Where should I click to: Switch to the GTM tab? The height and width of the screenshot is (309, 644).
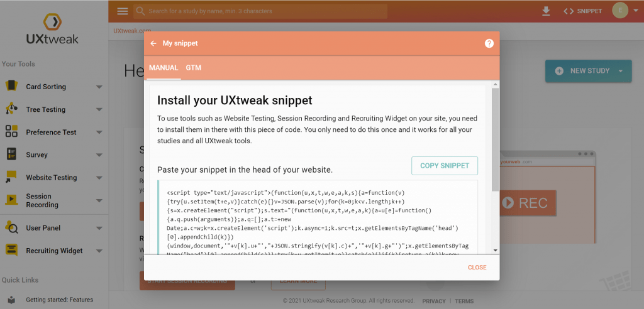click(x=193, y=67)
